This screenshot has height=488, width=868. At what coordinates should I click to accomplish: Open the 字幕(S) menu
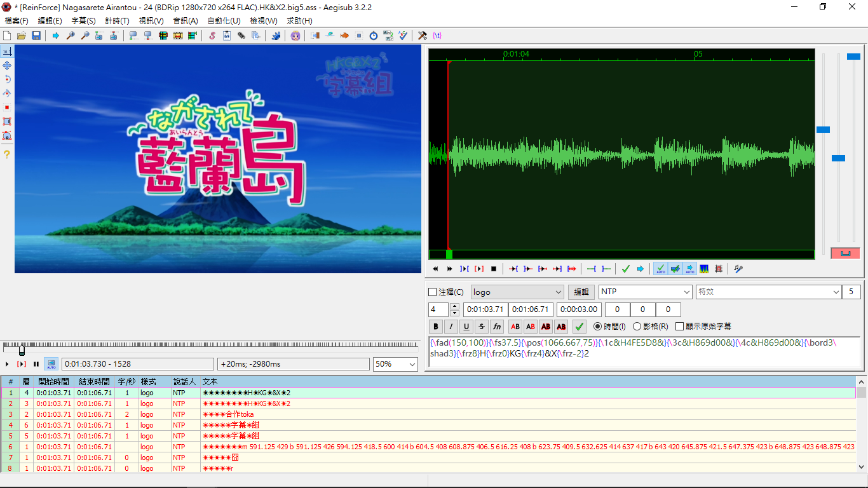(83, 21)
